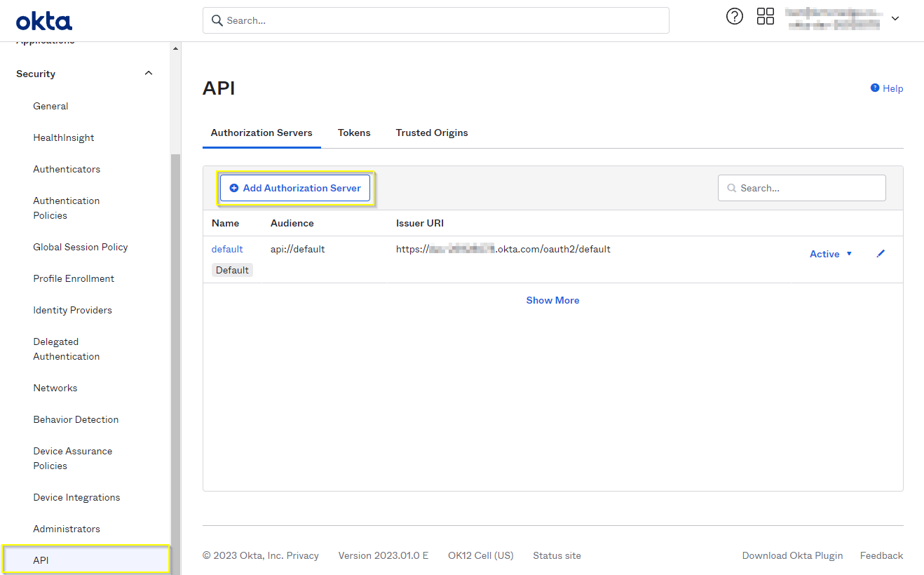This screenshot has width=924, height=575.
Task: Open Authentication Policies in sidebar
Action: click(x=67, y=208)
